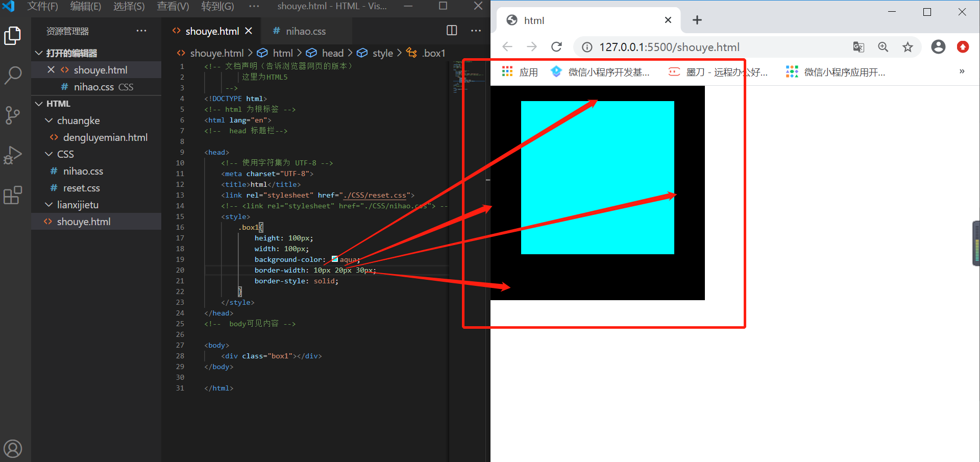Open the Search view in activity bar
This screenshot has width=980, height=462.
[12, 75]
